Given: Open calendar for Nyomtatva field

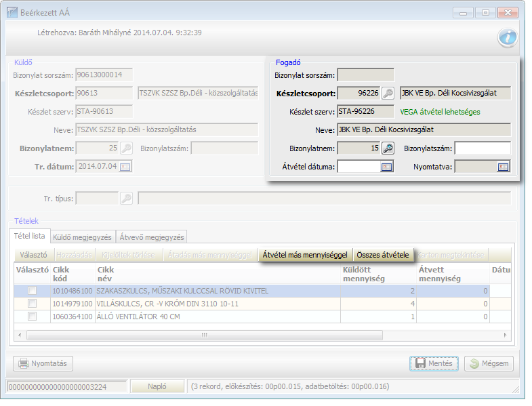Looking at the screenshot, I should (503, 167).
